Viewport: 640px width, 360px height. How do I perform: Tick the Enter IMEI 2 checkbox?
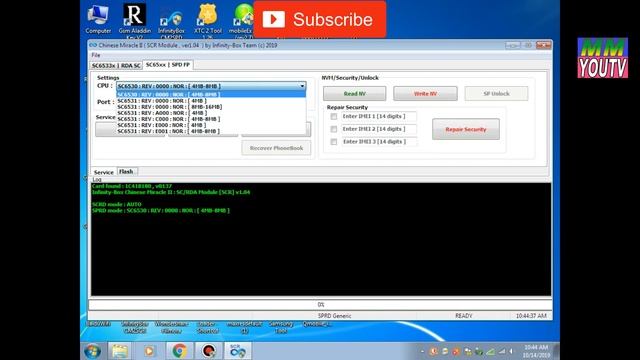coord(334,129)
